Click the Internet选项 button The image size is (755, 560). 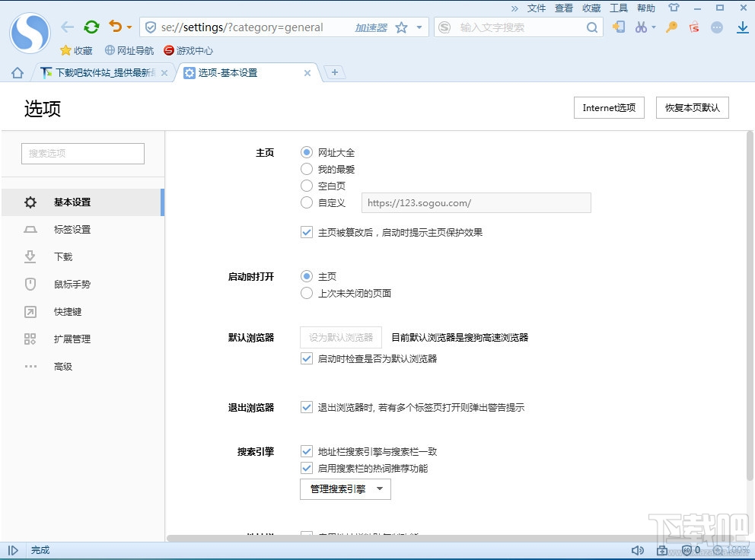click(609, 108)
